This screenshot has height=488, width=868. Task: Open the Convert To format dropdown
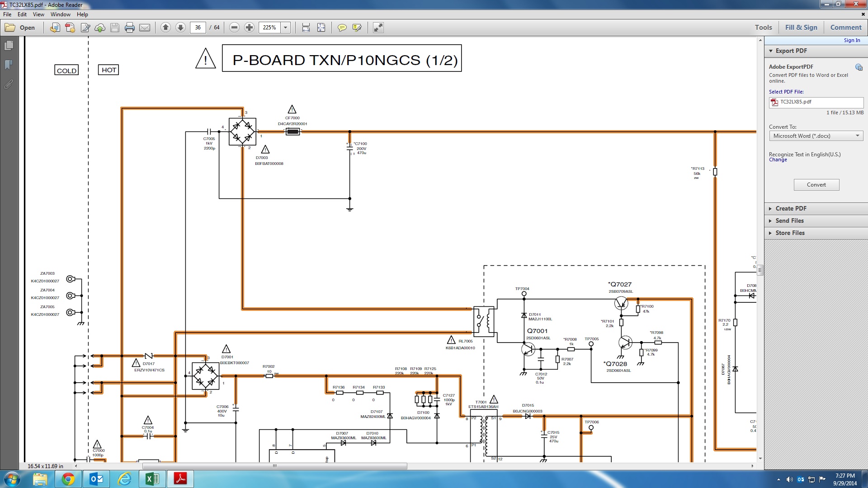(x=816, y=136)
